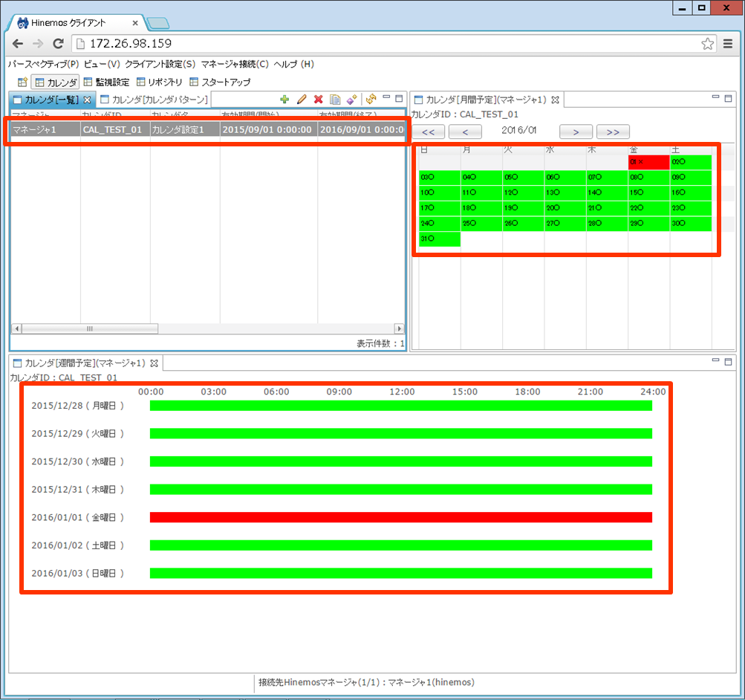The height and width of the screenshot is (700, 745).
Task: Click the browser back arrow
Action: coord(18,44)
